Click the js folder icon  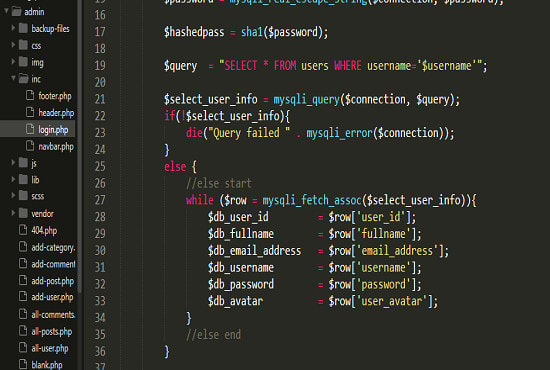coord(23,162)
